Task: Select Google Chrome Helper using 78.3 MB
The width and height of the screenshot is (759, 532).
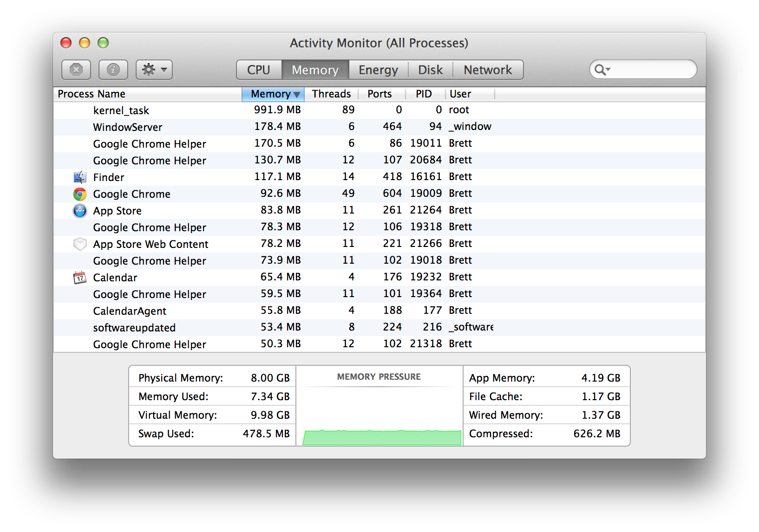Action: (x=379, y=227)
